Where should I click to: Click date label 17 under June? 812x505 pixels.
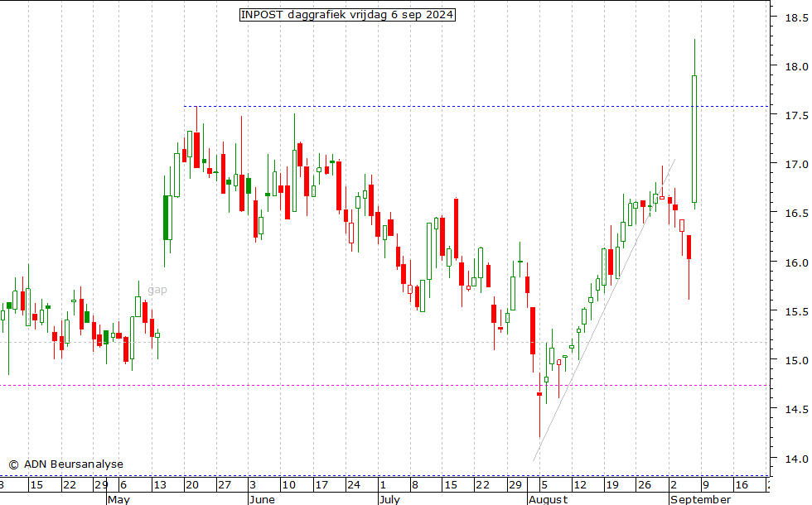tap(321, 485)
